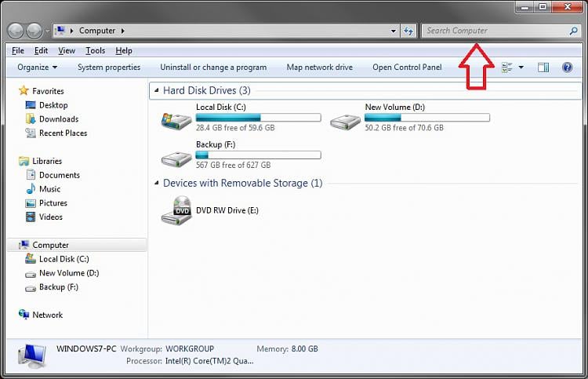Click Open Control Panel
588x379 pixels.
click(407, 67)
